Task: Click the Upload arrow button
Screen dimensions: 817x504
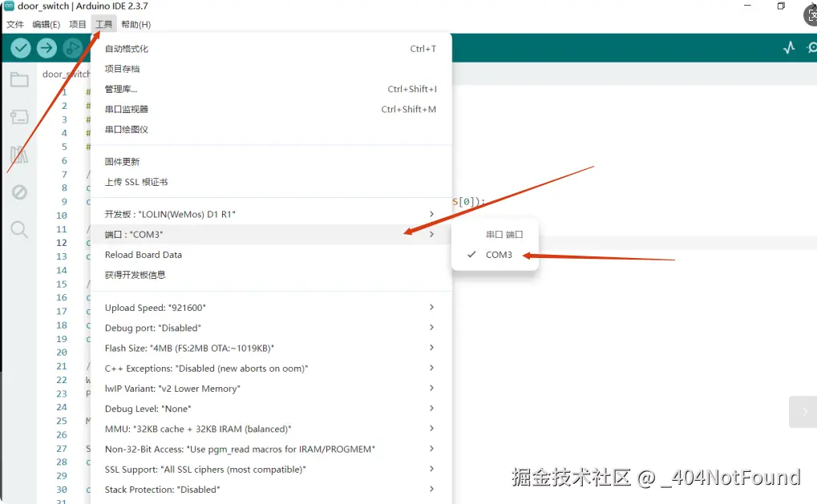Action: point(47,48)
